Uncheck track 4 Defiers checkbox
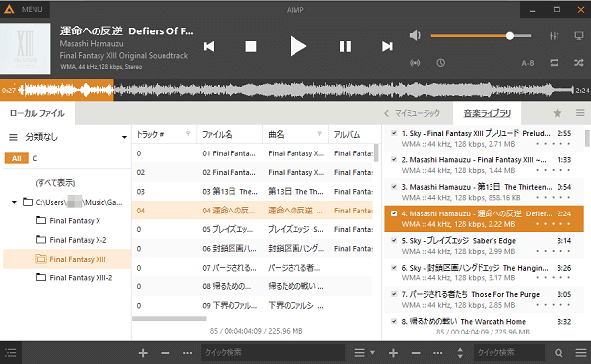591x364 pixels. [x=394, y=213]
